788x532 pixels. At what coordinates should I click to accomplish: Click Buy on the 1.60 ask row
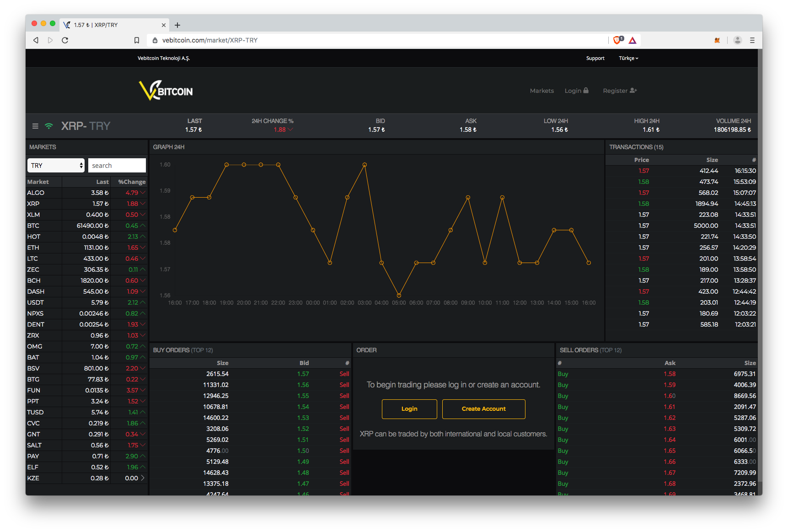563,396
